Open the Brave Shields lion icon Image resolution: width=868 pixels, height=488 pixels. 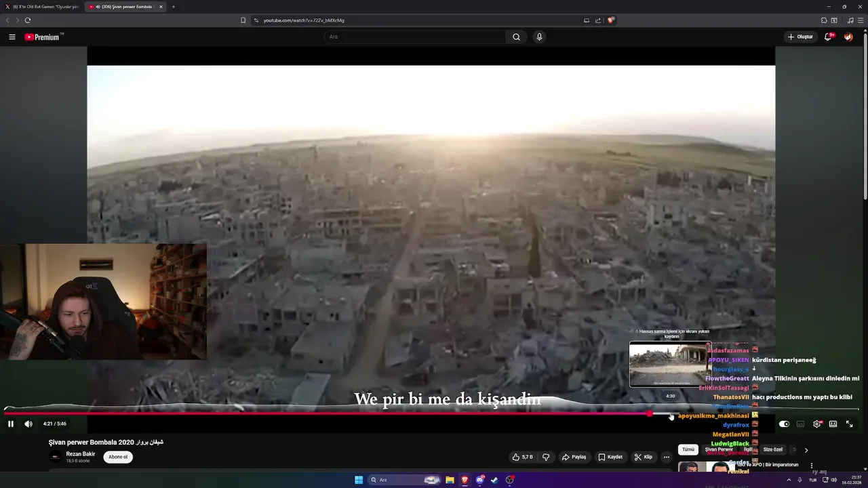pyautogui.click(x=610, y=20)
